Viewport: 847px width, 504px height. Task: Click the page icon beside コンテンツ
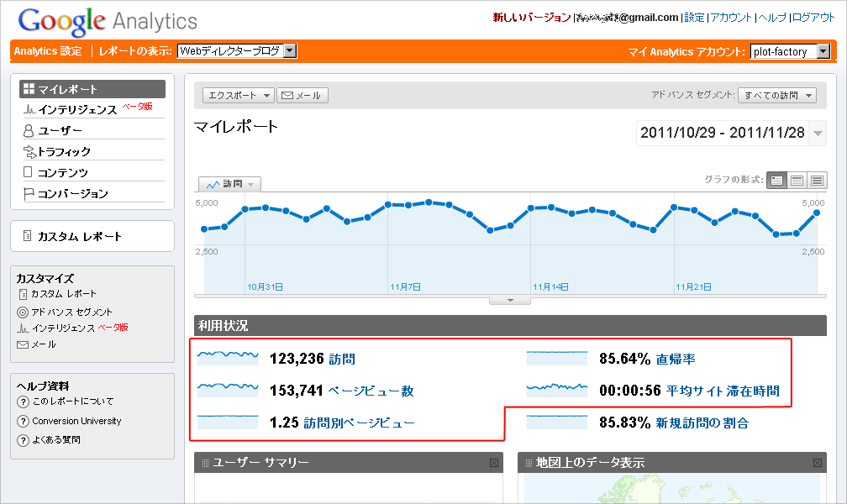coord(28,172)
